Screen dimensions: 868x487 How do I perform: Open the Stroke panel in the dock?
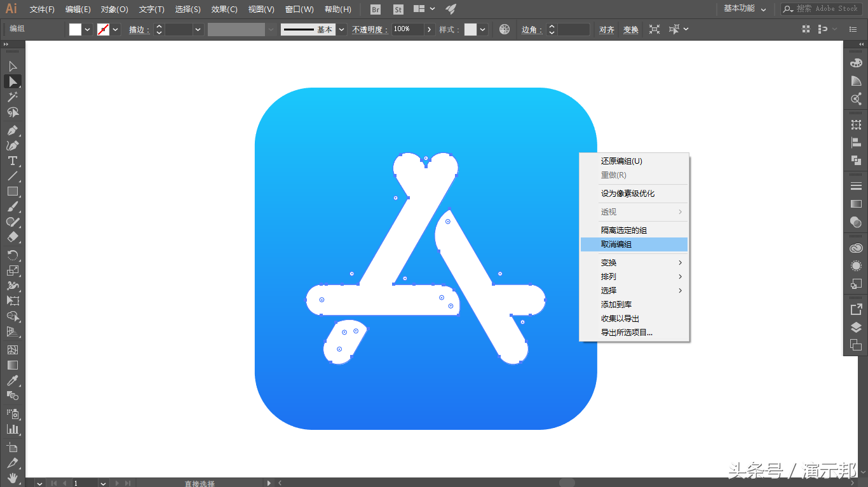point(856,186)
